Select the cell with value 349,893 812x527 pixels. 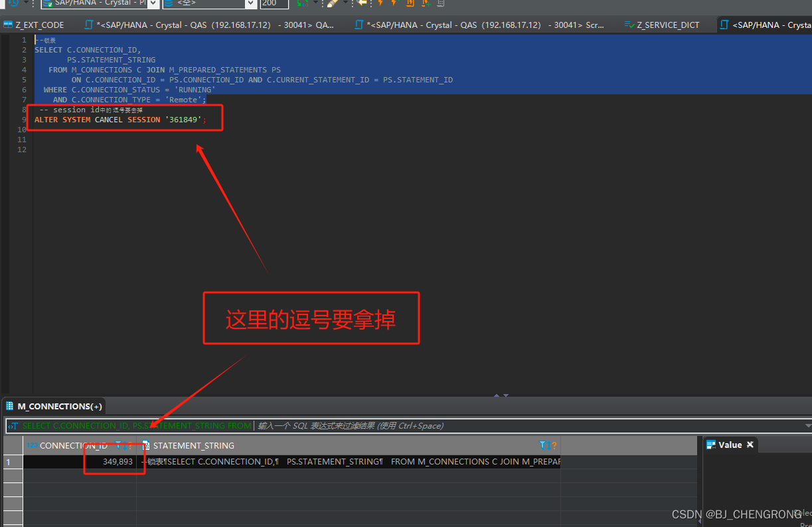[80, 462]
